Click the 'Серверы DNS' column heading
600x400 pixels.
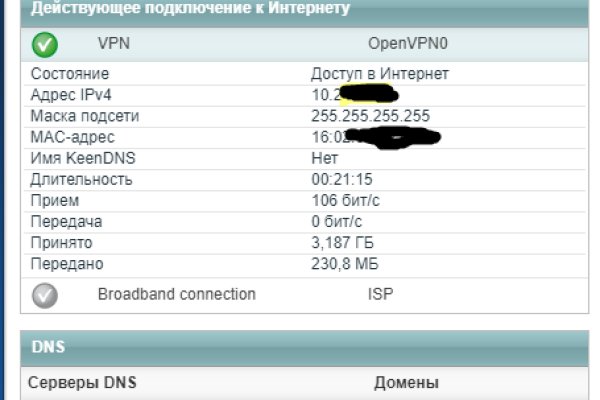pyautogui.click(x=81, y=383)
